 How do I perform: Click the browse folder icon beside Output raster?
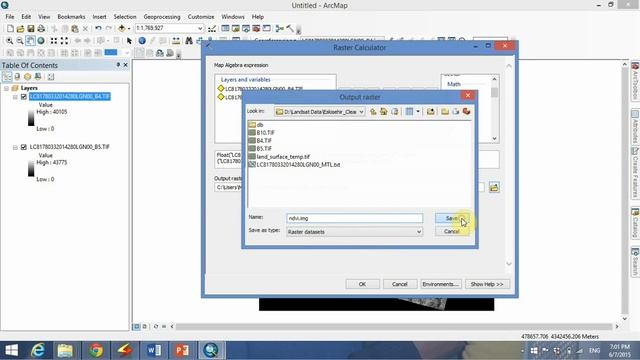click(x=494, y=187)
